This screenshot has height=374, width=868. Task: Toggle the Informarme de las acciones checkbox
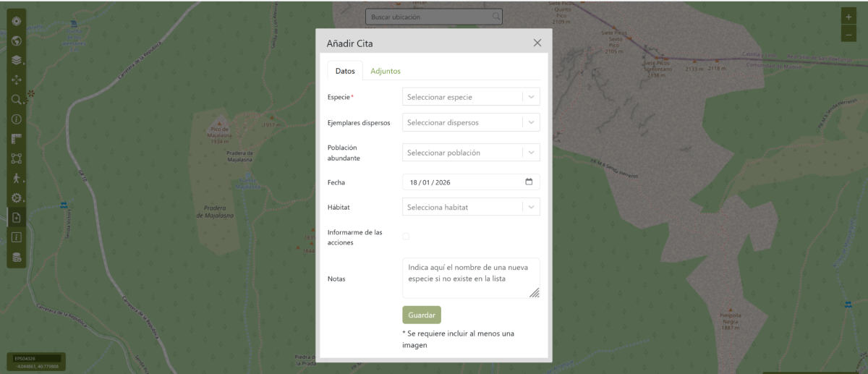(x=406, y=237)
